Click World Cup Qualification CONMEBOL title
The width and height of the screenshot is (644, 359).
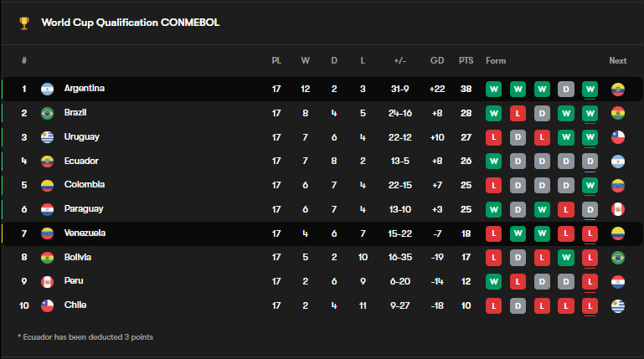131,23
